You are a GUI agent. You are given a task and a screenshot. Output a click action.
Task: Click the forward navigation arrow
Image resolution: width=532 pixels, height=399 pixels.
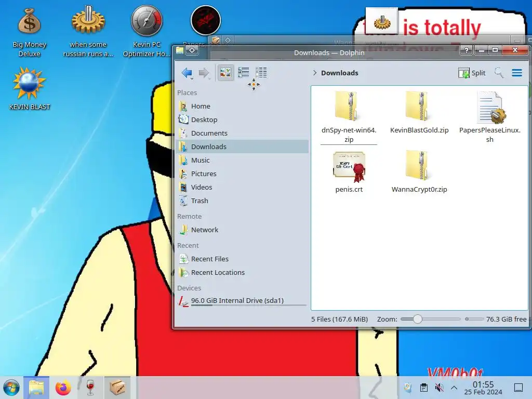[204, 73]
